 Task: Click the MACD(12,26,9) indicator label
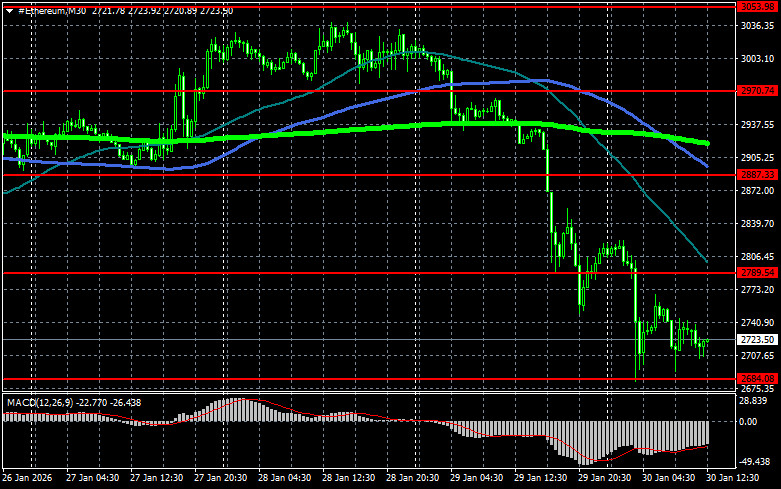(35, 402)
